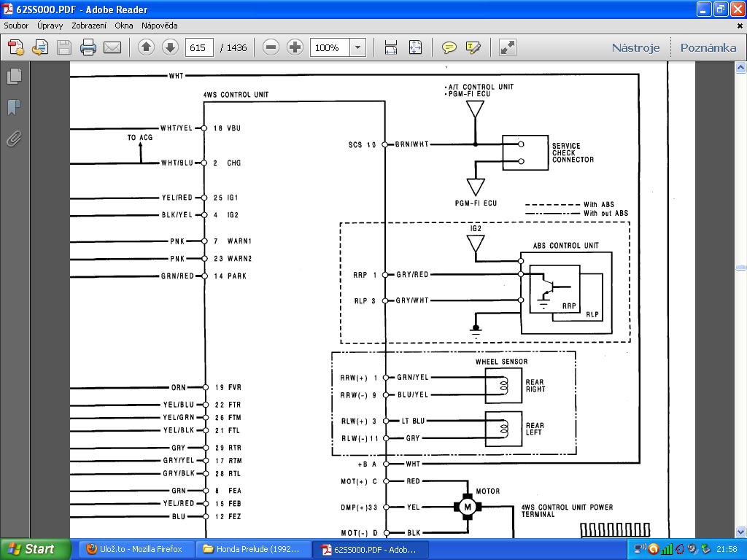Click the zoom out minus button
Image resolution: width=747 pixels, height=560 pixels.
[271, 48]
